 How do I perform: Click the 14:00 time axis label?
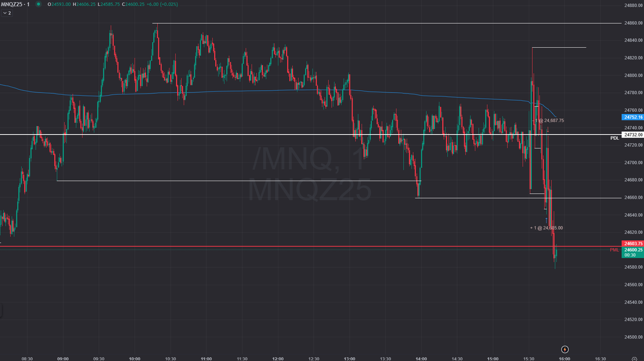[421, 359]
